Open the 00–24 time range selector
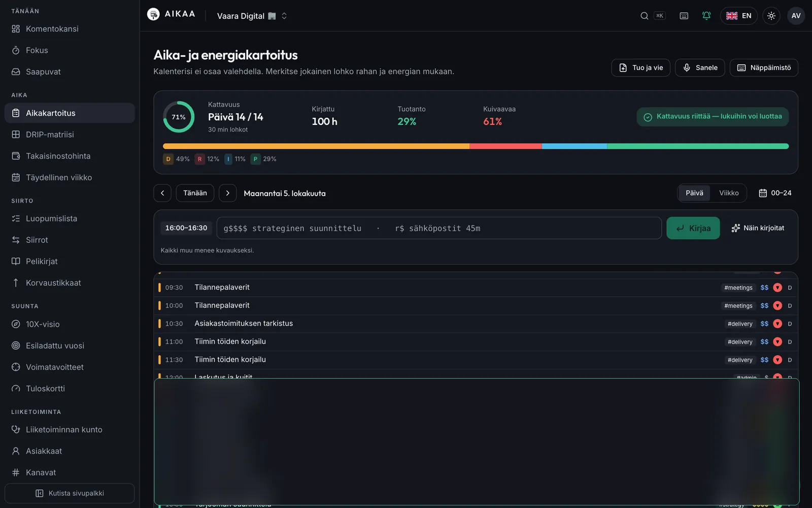This screenshot has width=812, height=508. point(775,193)
